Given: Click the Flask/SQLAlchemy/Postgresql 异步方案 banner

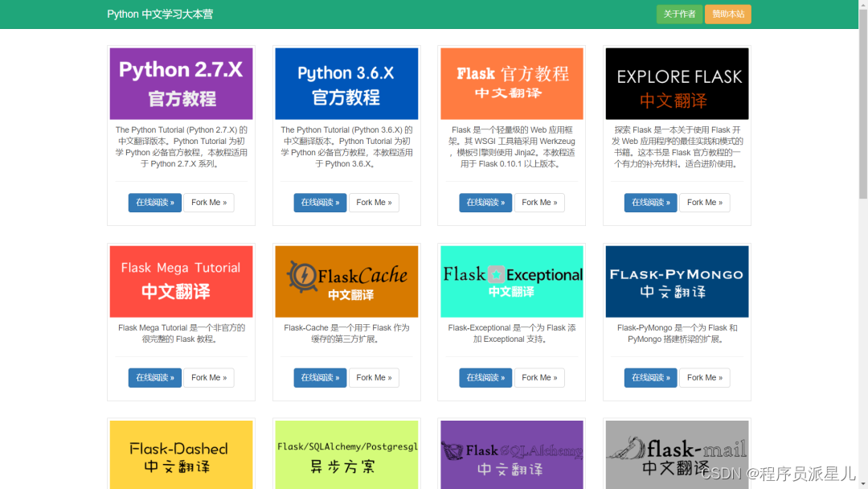Looking at the screenshot, I should [x=346, y=454].
